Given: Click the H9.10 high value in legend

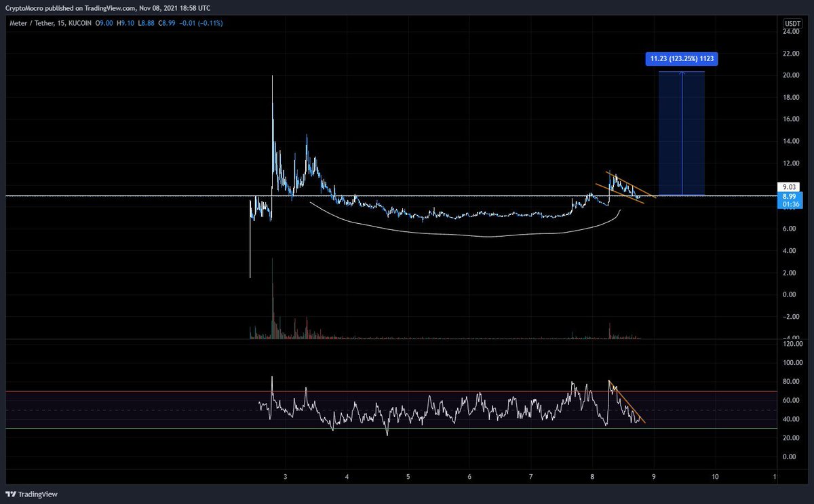Looking at the screenshot, I should [x=125, y=23].
